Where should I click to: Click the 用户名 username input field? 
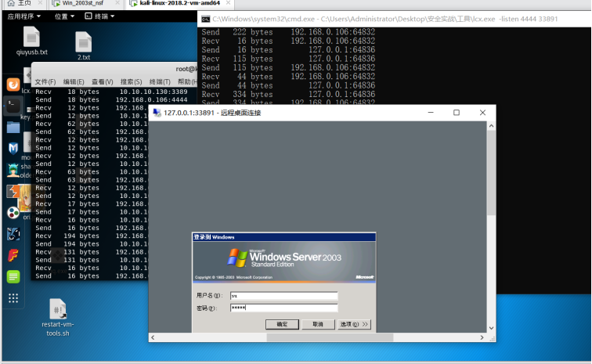(284, 296)
